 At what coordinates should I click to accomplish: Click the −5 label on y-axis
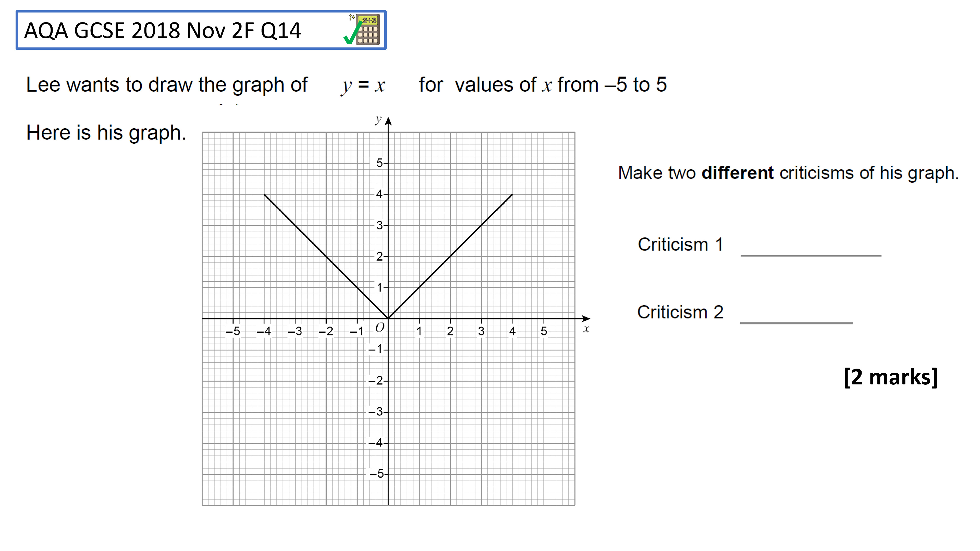(376, 474)
